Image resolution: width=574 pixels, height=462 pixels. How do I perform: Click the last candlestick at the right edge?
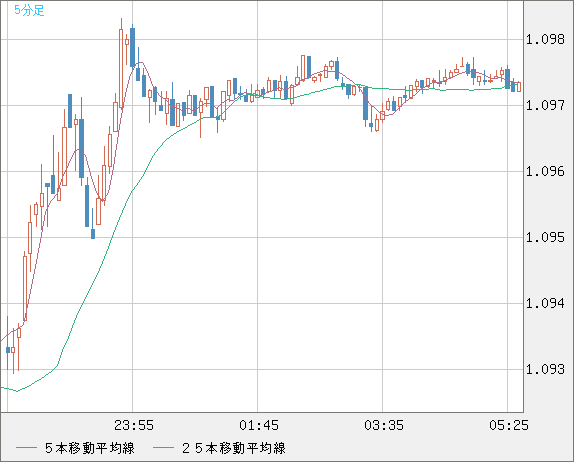click(519, 87)
